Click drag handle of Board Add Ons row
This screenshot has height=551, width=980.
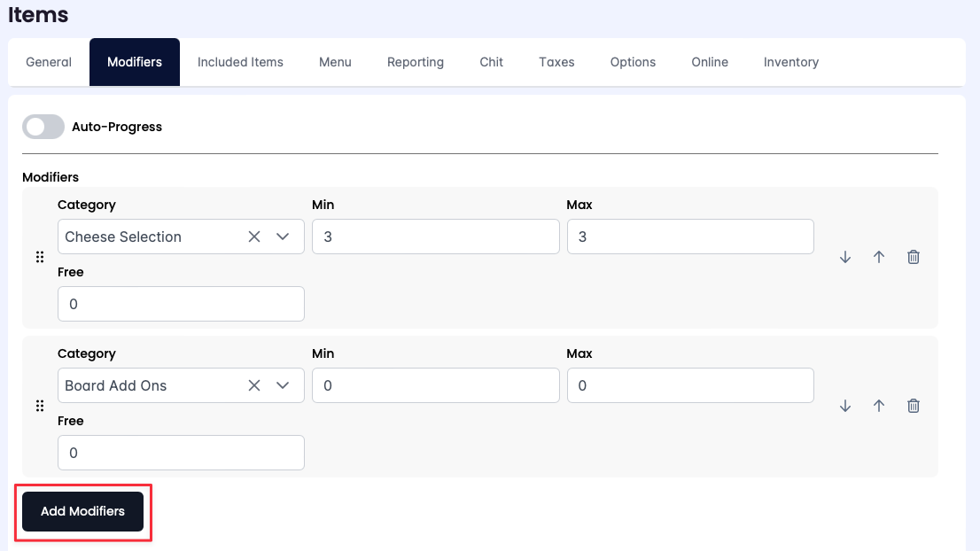point(40,406)
